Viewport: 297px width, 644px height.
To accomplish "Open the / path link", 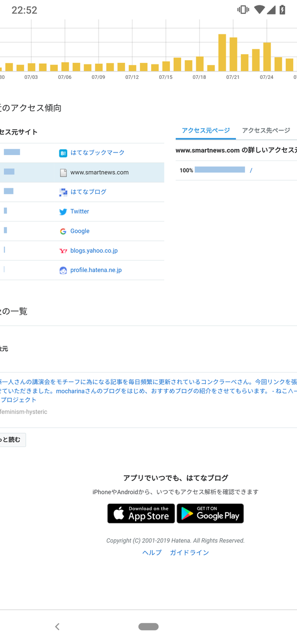I will pyautogui.click(x=251, y=171).
